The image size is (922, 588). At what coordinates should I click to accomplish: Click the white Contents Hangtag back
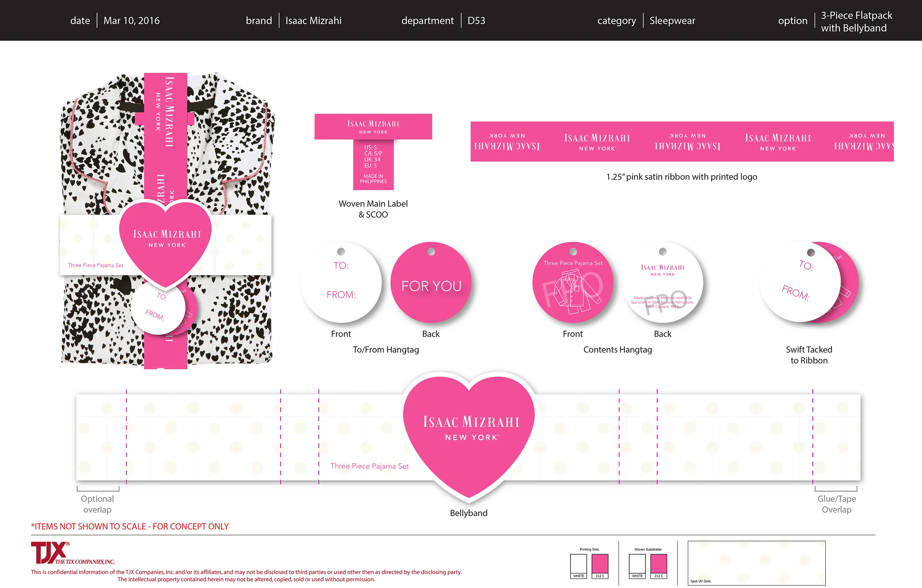[x=663, y=282]
